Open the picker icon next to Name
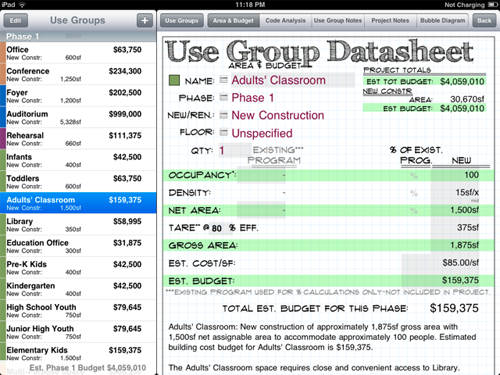The image size is (500, 375). pos(224,80)
